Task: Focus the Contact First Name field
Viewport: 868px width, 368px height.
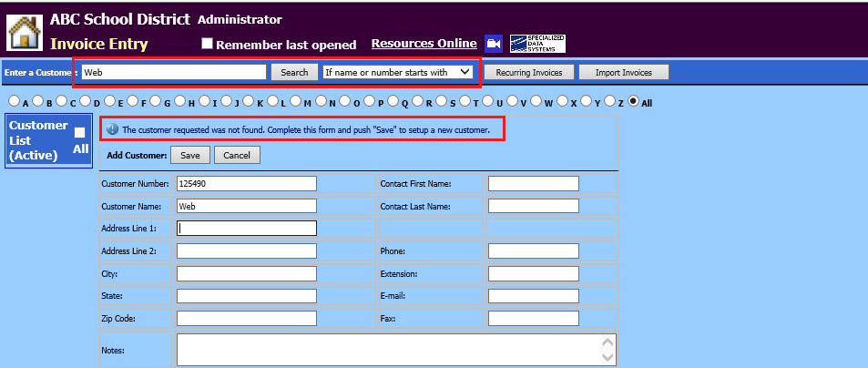Action: click(533, 183)
